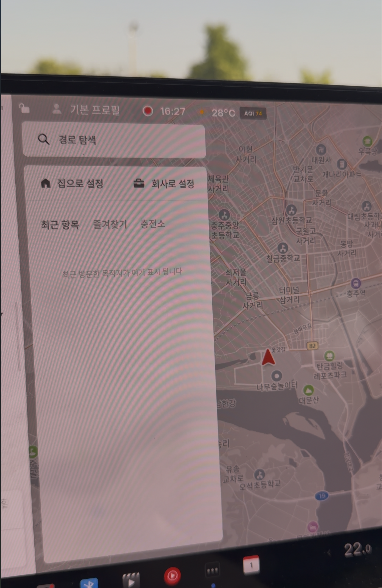Select the 충주역 train station icon
The height and width of the screenshot is (588, 382).
[x=356, y=283]
